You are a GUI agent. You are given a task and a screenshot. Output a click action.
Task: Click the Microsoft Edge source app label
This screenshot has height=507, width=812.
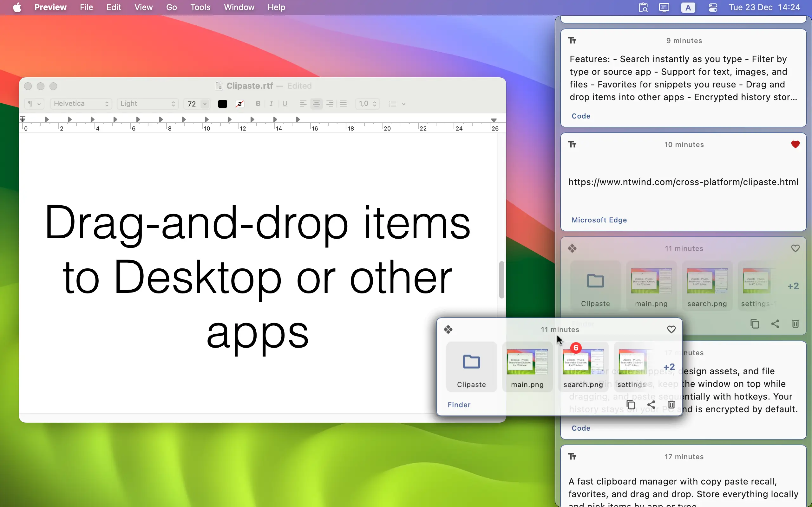[x=599, y=220]
